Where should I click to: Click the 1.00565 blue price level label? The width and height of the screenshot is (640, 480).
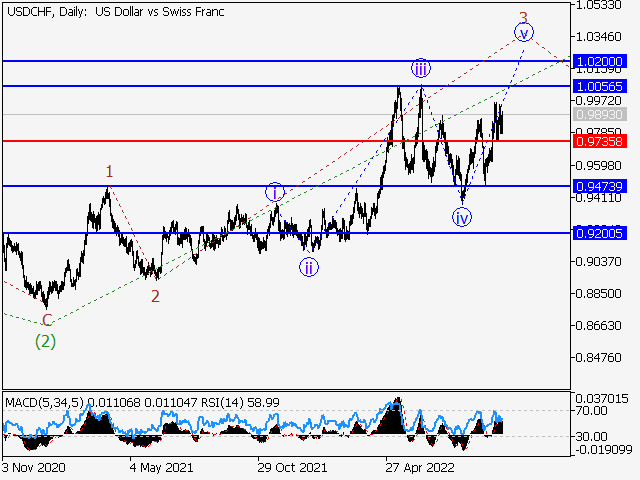600,87
